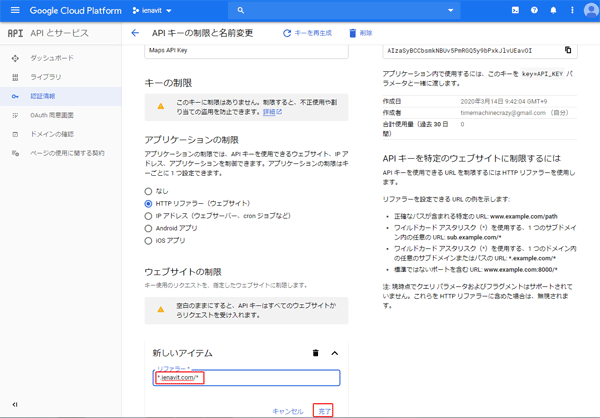The height and width of the screenshot is (418, 600).
Task: Collapse the 新しいアイテム panel chevron
Action: click(x=334, y=353)
